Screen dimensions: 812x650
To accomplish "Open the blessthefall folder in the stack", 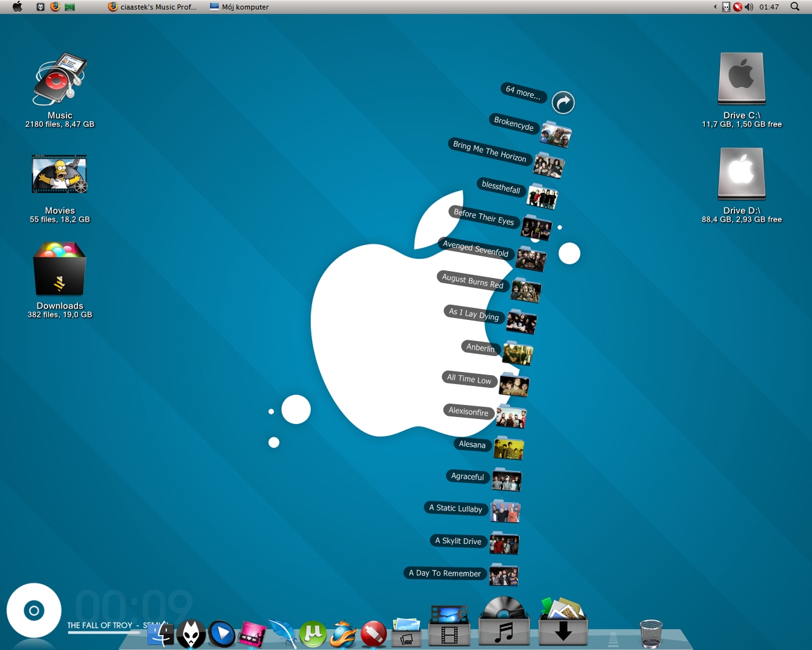I will pyautogui.click(x=542, y=197).
